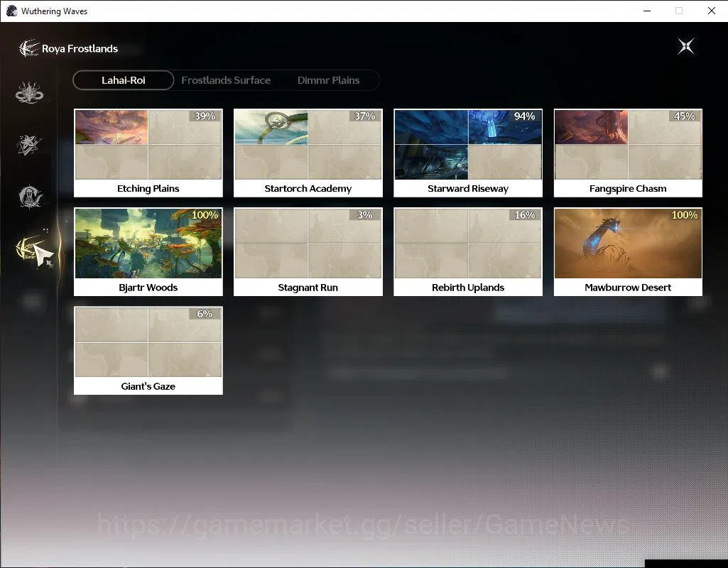Image resolution: width=728 pixels, height=568 pixels.
Task: Open the Dimmr Plains tab
Action: pyautogui.click(x=328, y=80)
